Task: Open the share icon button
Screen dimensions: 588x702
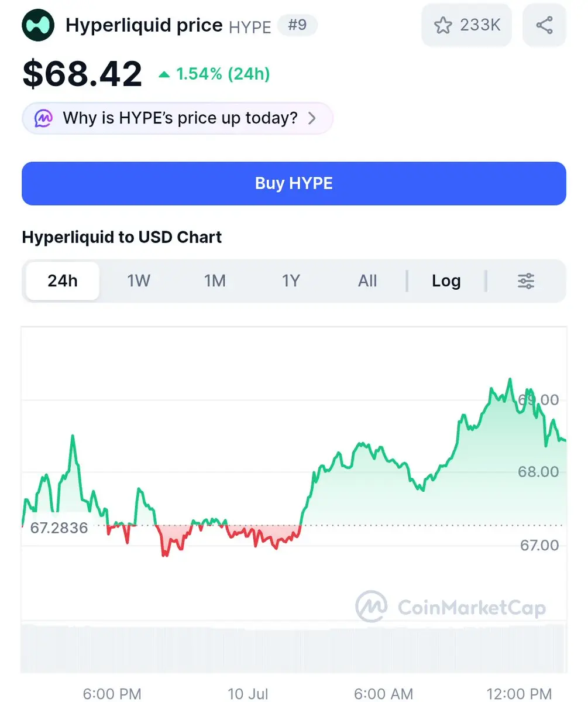Action: 544,25
